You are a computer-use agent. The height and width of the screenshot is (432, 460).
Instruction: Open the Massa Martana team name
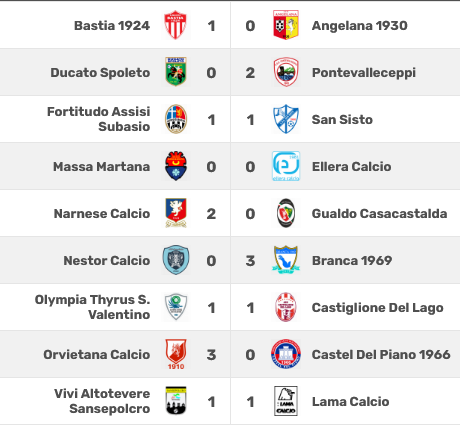(x=101, y=166)
